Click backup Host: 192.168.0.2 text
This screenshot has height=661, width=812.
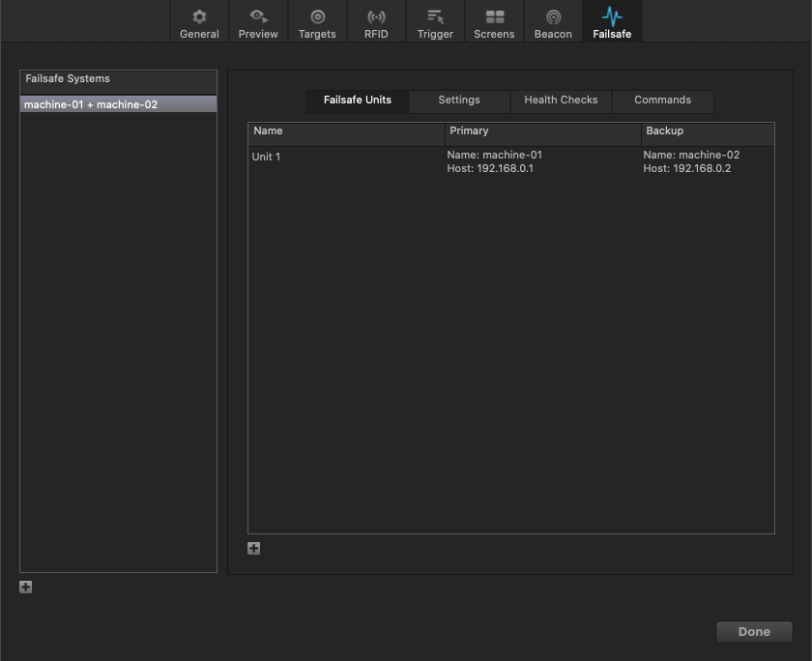pos(687,168)
